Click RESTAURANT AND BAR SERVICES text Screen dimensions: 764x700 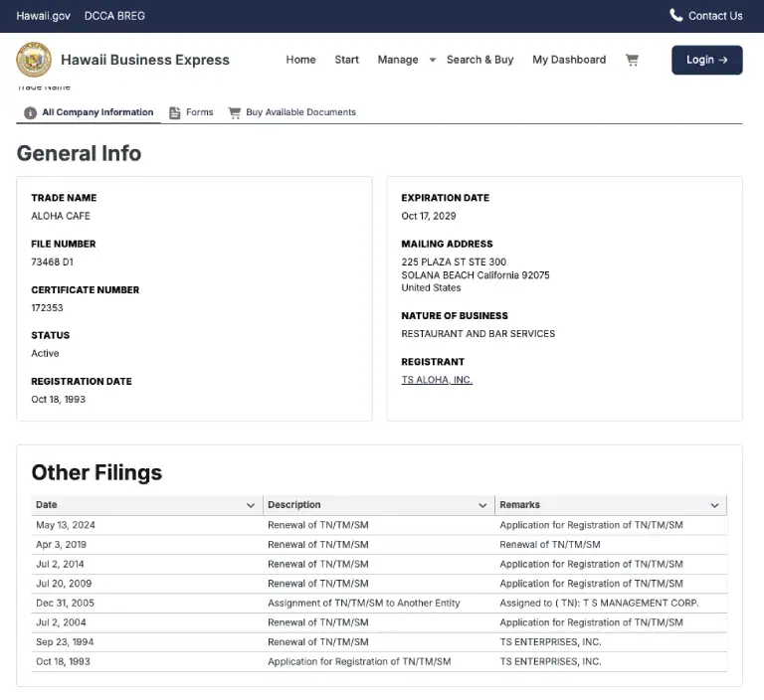(477, 334)
